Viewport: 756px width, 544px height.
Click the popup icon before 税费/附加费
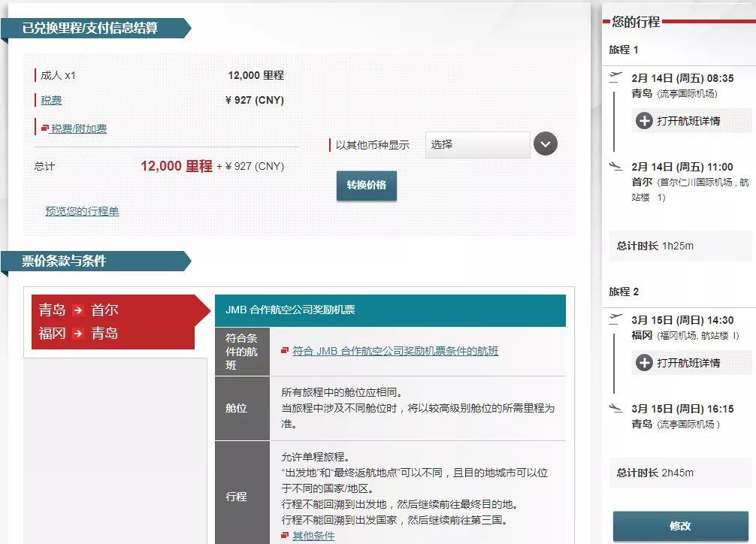coord(45,128)
